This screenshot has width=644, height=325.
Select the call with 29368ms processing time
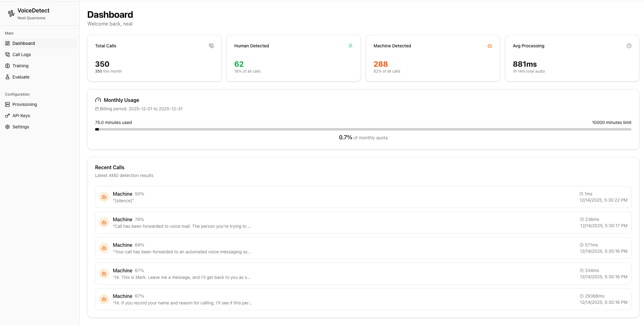coord(363,299)
